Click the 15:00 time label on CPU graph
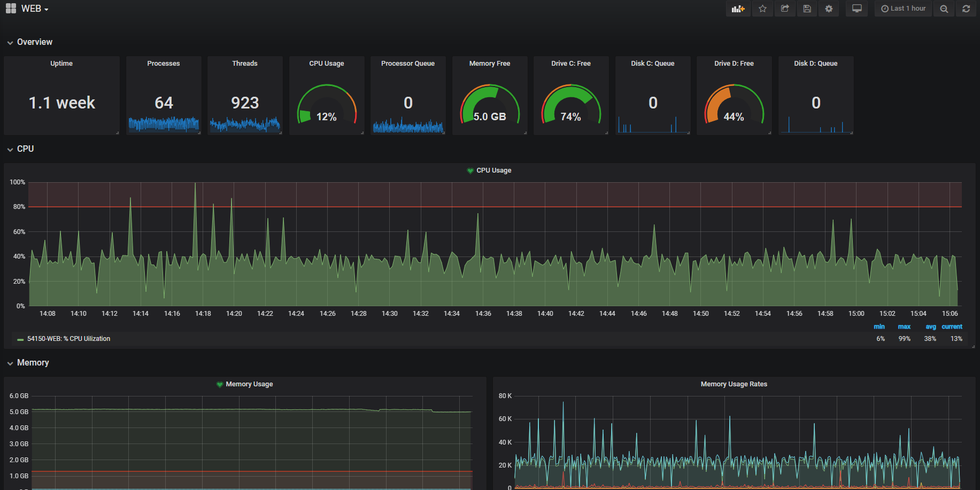Screen dimensions: 980x490 coord(856,314)
